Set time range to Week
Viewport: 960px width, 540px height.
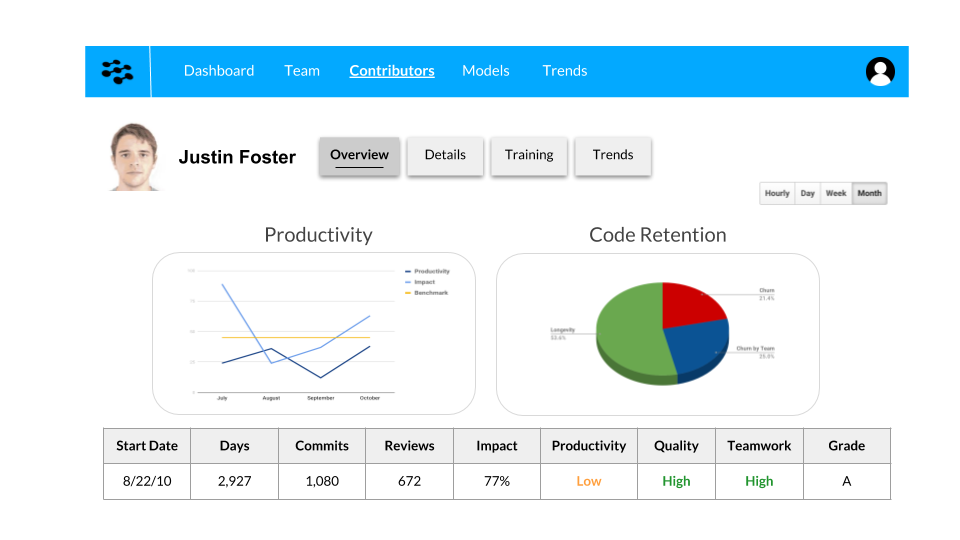pyautogui.click(x=836, y=193)
